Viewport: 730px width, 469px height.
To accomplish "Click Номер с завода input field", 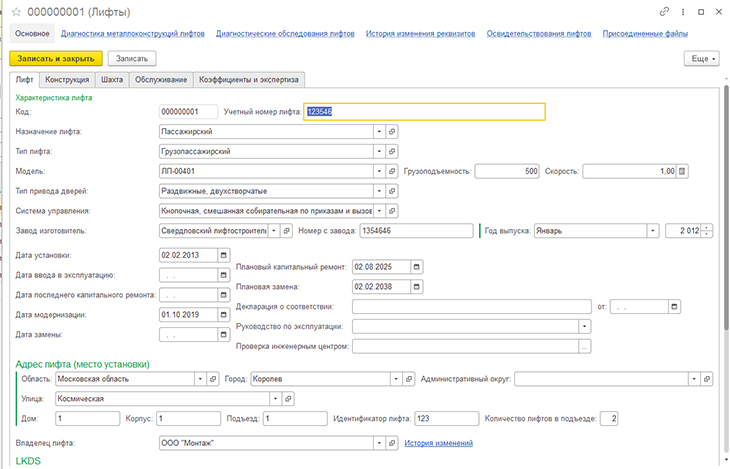I will coord(416,231).
